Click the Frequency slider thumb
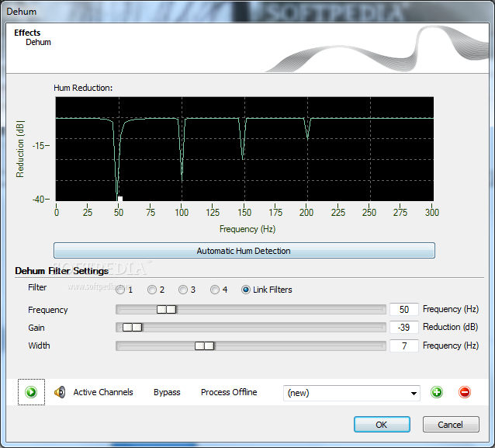Image resolution: width=495 pixels, height=448 pixels. tap(166, 309)
